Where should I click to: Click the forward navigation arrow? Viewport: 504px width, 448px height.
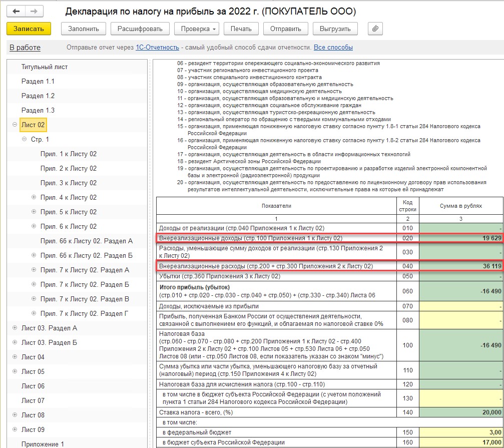click(34, 11)
